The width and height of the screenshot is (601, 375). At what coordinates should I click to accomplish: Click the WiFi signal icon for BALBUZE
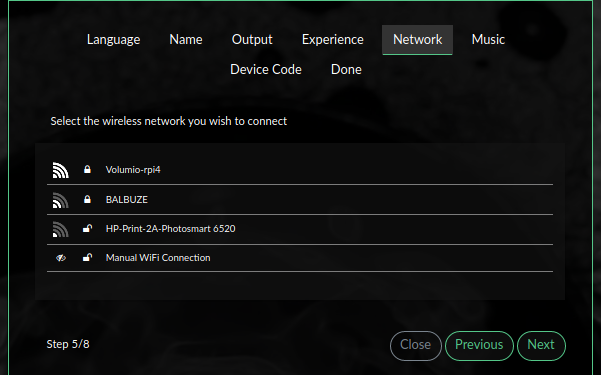61,200
